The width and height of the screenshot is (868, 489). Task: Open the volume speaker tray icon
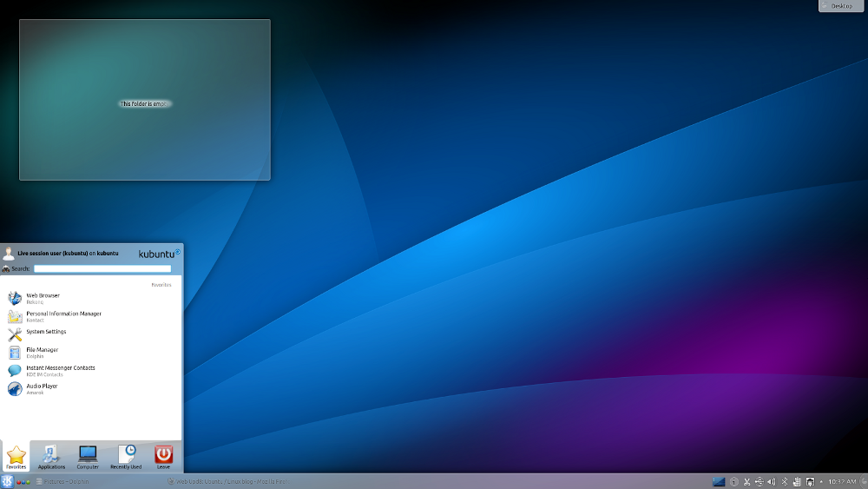pyautogui.click(x=771, y=482)
